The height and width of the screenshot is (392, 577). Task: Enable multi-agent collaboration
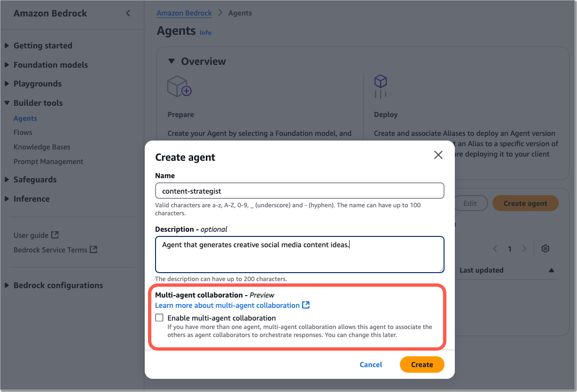[x=159, y=317]
